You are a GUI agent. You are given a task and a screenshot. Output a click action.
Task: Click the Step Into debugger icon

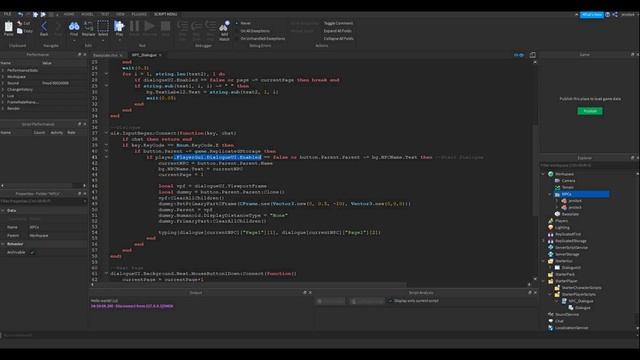(x=182, y=27)
